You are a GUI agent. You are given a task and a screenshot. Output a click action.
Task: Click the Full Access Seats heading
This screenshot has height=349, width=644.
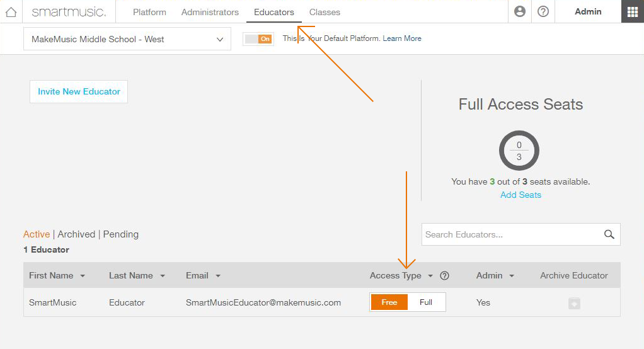(520, 105)
